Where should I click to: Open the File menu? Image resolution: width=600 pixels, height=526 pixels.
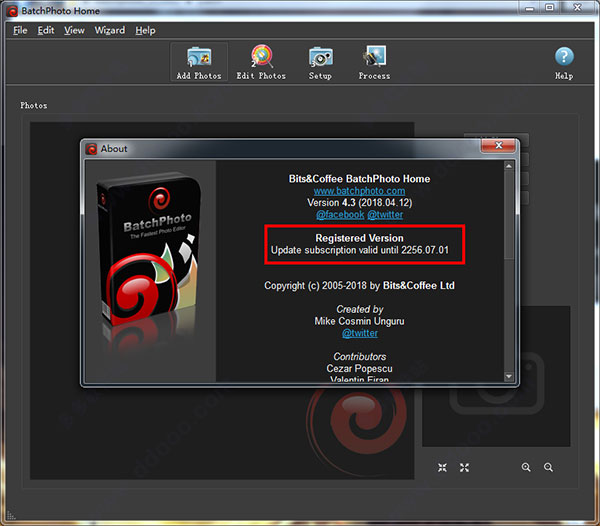point(20,30)
